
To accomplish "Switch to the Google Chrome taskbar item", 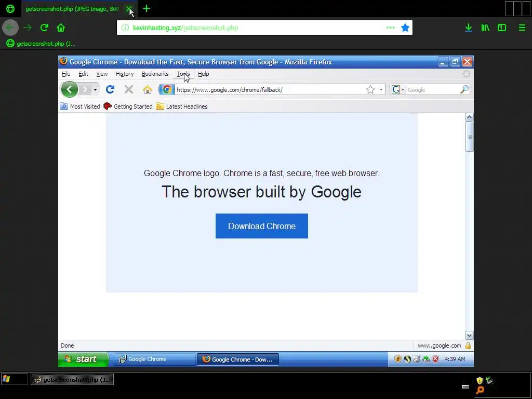I will [x=154, y=360].
